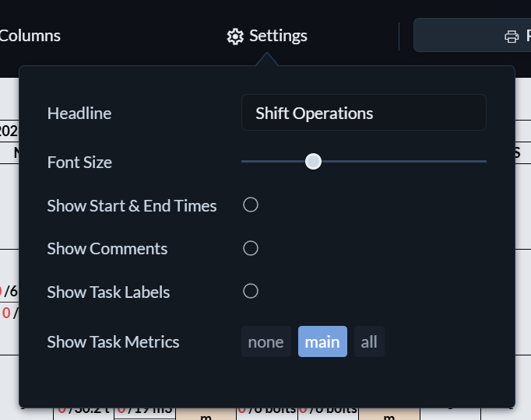Click the printer icon button

pyautogui.click(x=512, y=37)
